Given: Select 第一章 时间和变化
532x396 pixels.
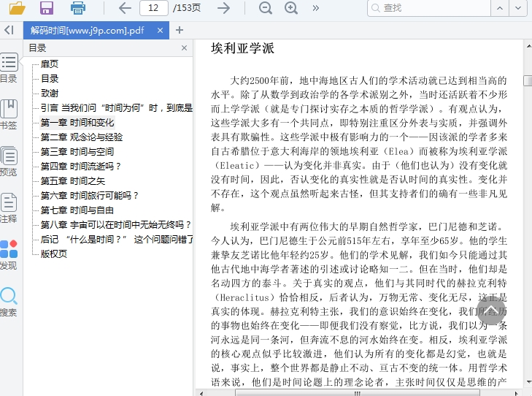Looking at the screenshot, I should click(77, 122).
